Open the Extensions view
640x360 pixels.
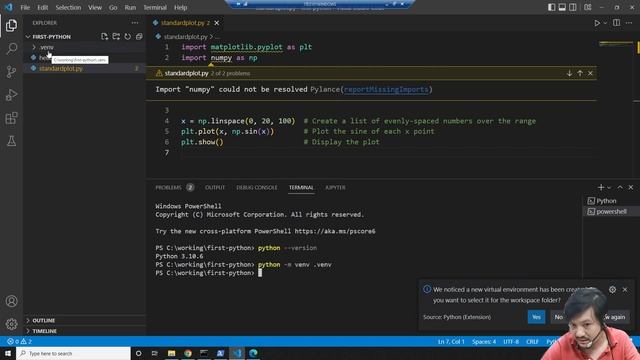point(11,118)
